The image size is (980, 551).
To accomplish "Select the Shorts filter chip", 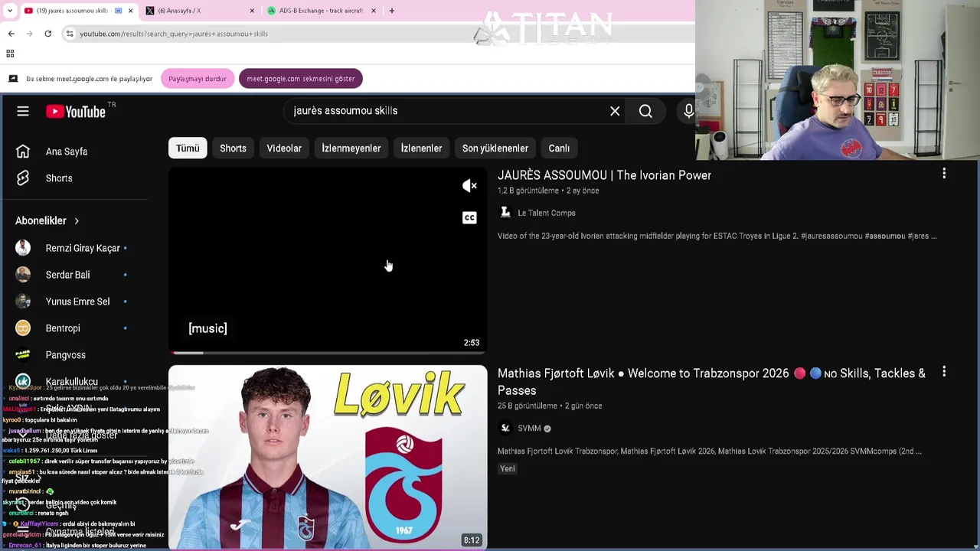I will 233,148.
